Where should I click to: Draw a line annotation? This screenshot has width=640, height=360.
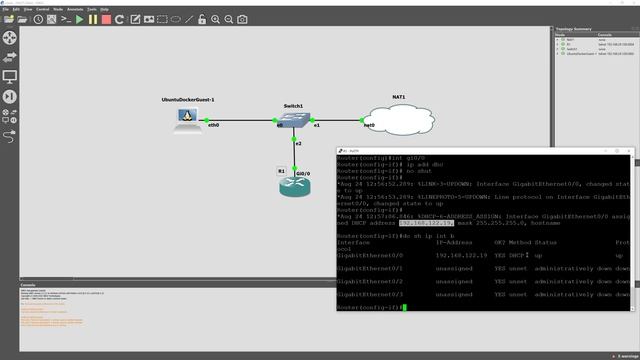189,19
